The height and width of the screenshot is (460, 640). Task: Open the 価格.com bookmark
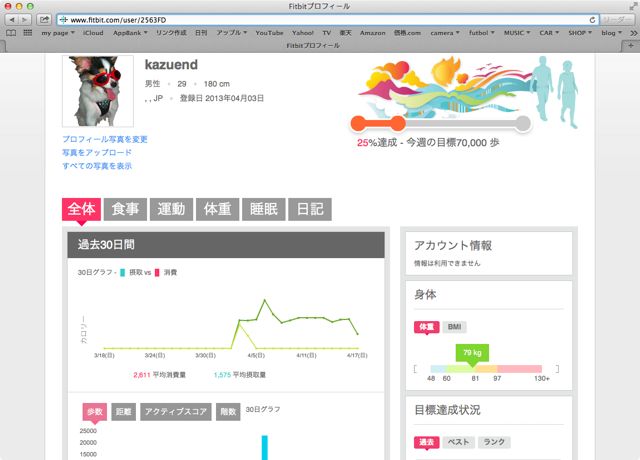407,33
